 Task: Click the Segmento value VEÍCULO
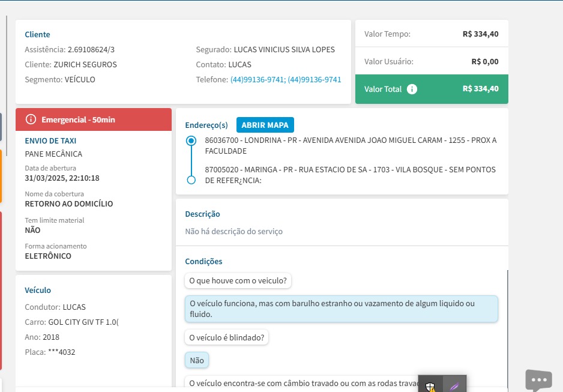point(80,79)
